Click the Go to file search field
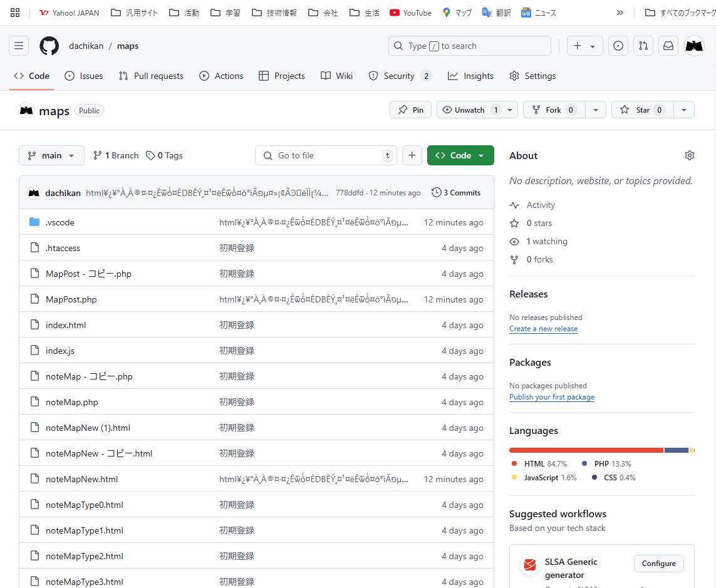Screen dimensions: 716x588 [326, 155]
